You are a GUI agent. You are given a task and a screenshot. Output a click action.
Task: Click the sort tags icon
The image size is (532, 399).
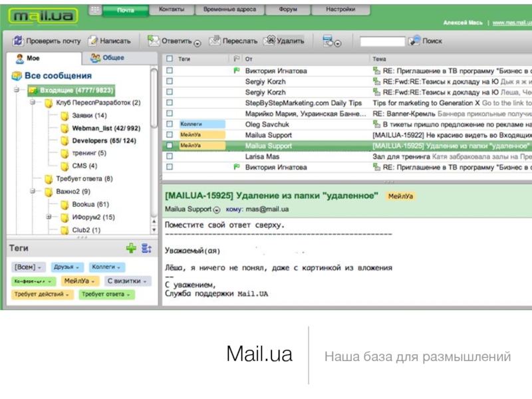click(146, 248)
